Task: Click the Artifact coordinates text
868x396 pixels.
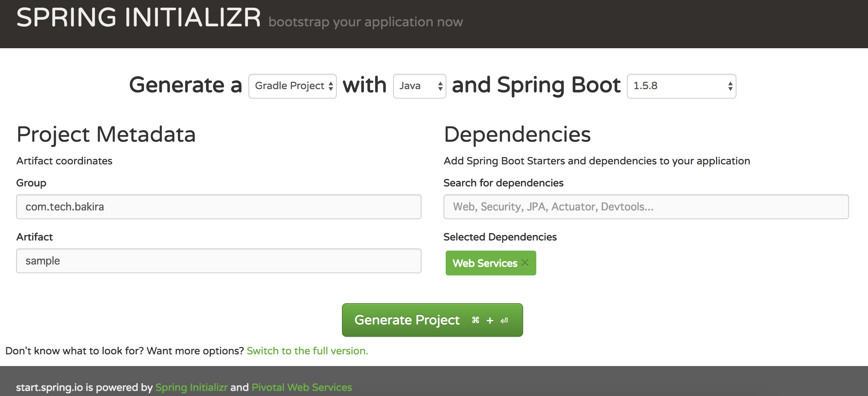Action: (x=64, y=161)
